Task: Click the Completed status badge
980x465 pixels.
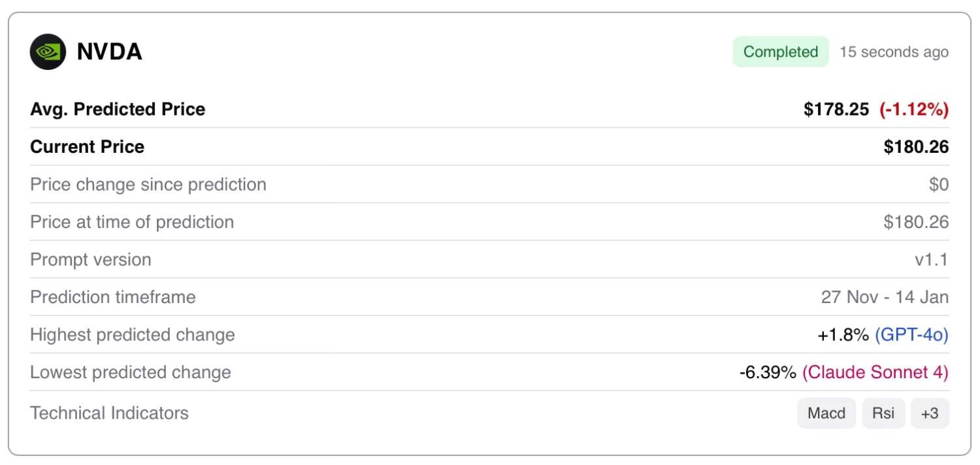Action: coord(780,52)
